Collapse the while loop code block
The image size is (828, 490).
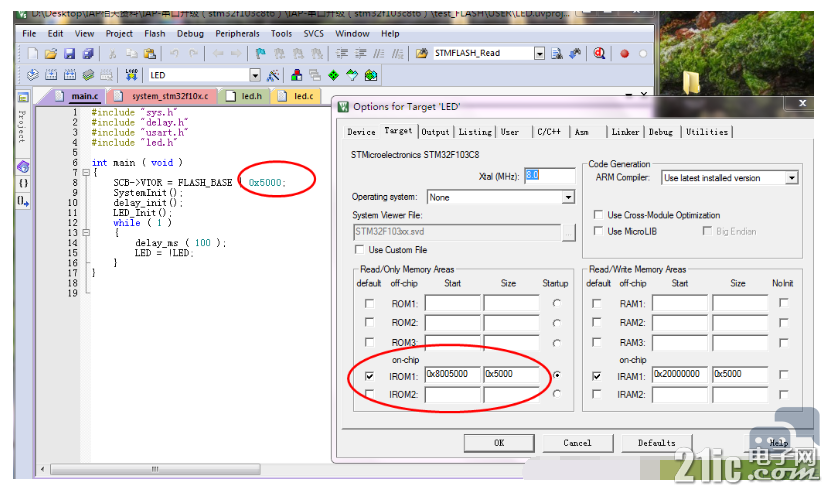pos(86,233)
